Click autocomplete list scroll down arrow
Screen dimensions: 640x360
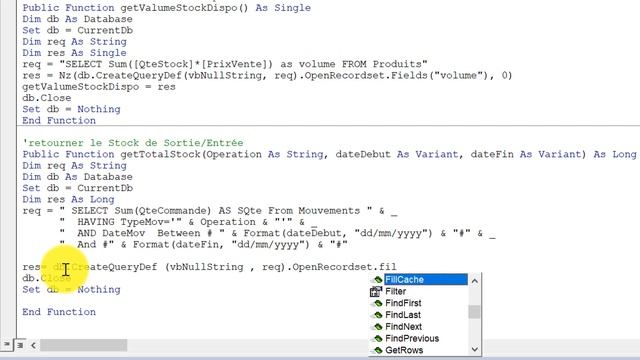(x=474, y=349)
